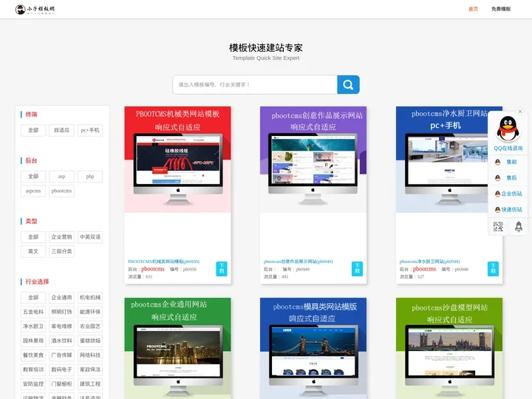Open pbootcms沙盘模型网站 thumbnail
This screenshot has width=532, height=399.
pyautogui.click(x=449, y=349)
